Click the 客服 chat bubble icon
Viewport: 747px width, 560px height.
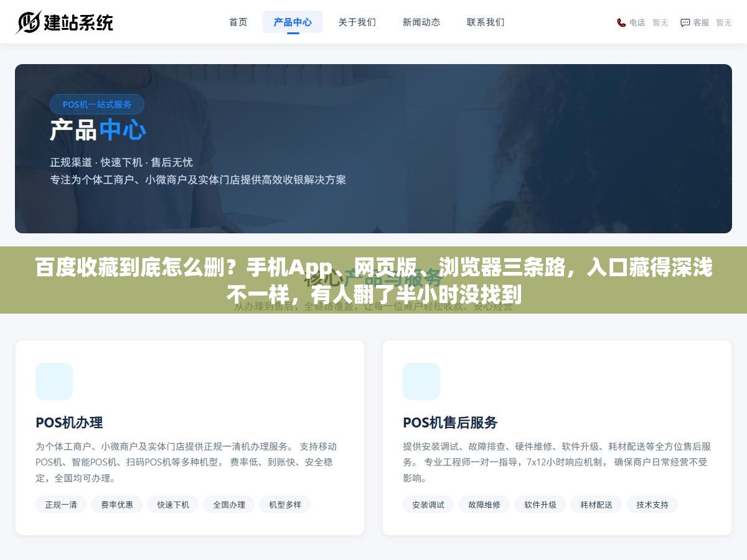tap(685, 22)
